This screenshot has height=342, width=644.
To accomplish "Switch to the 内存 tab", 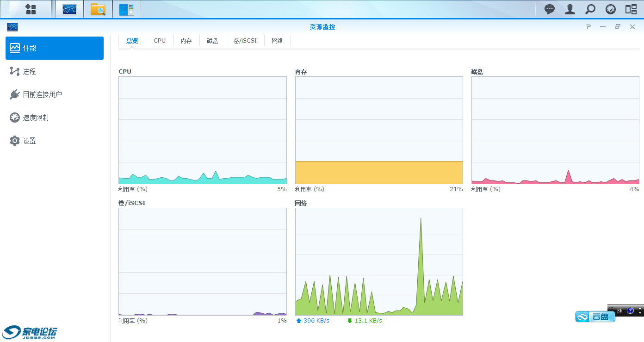I will tap(186, 41).
